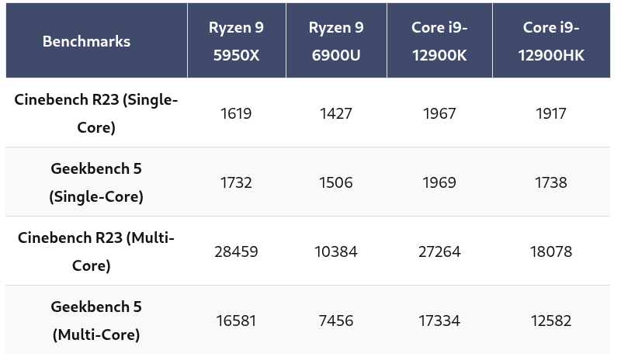Click the Core i9-12900HK header cell

551,41
